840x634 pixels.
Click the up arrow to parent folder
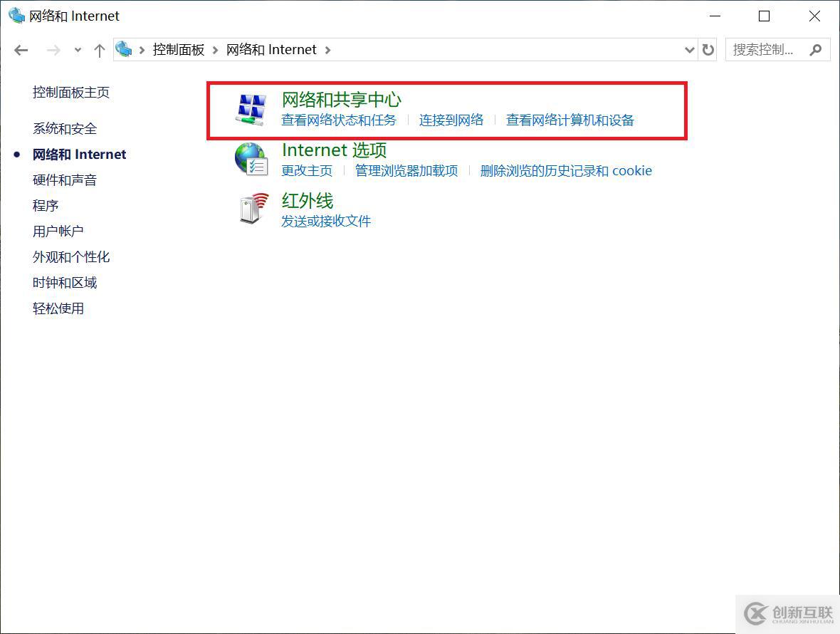(x=100, y=50)
